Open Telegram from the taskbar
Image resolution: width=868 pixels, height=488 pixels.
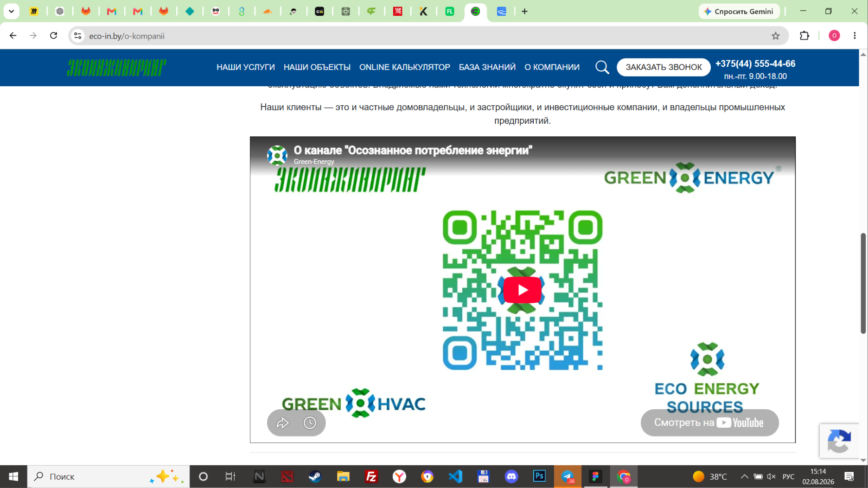point(568,476)
